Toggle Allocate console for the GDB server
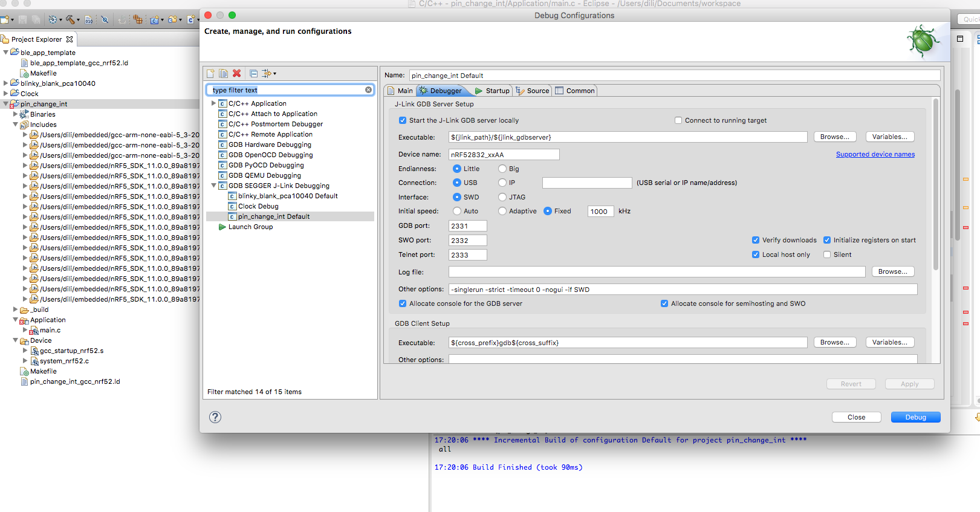 403,303
